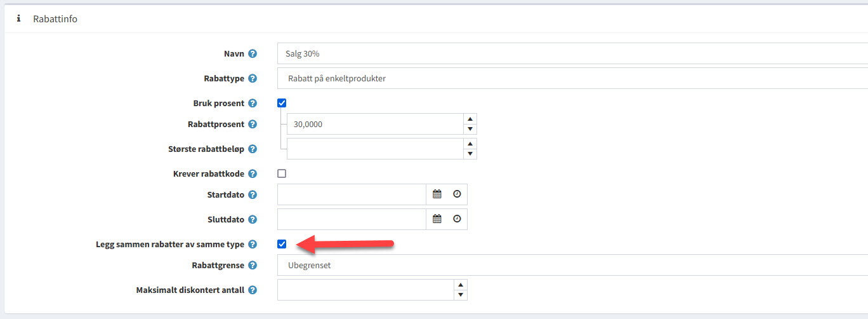Expand the Rabattgrense dropdown showing Ubegrenset
The height and width of the screenshot is (319, 868).
click(571, 266)
